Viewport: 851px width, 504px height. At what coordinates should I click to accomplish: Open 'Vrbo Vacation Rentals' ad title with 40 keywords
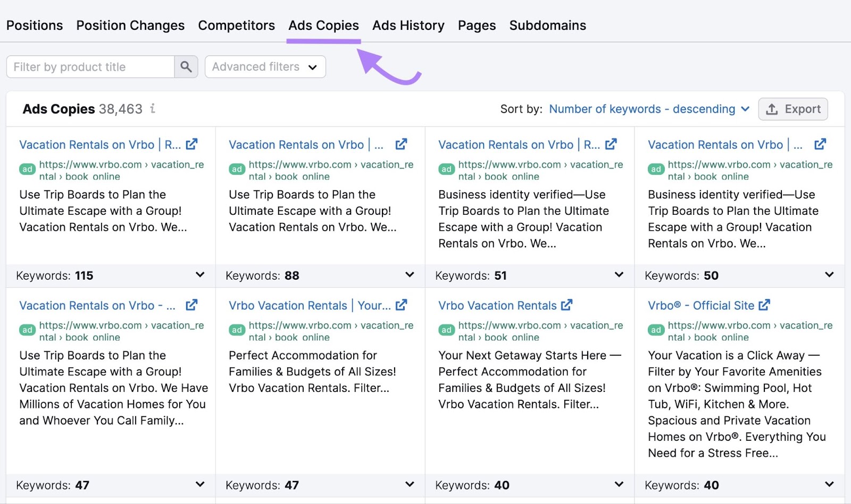pyautogui.click(x=497, y=306)
